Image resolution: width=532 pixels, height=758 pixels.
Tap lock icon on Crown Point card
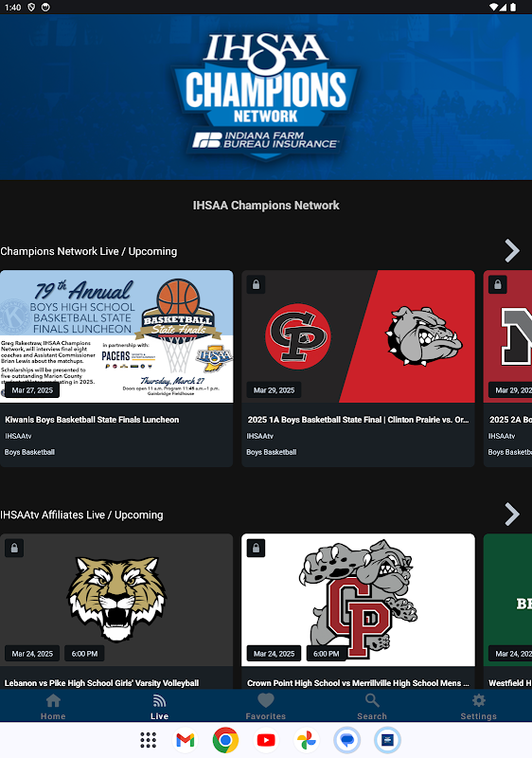[x=256, y=549]
